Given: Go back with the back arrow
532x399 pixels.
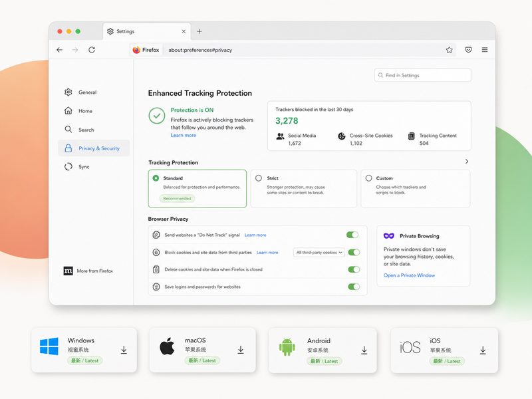Looking at the screenshot, I should coord(60,50).
